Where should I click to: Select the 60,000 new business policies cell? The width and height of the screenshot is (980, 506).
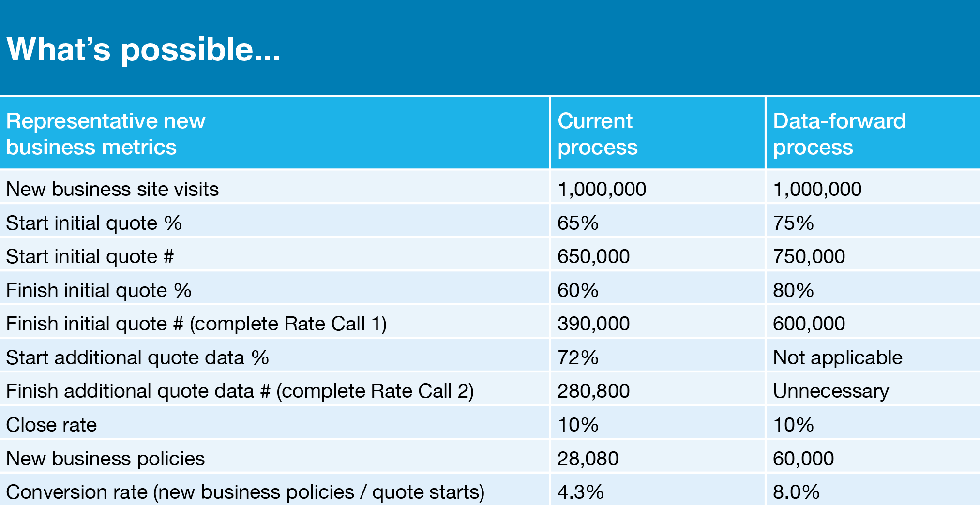[x=803, y=459]
